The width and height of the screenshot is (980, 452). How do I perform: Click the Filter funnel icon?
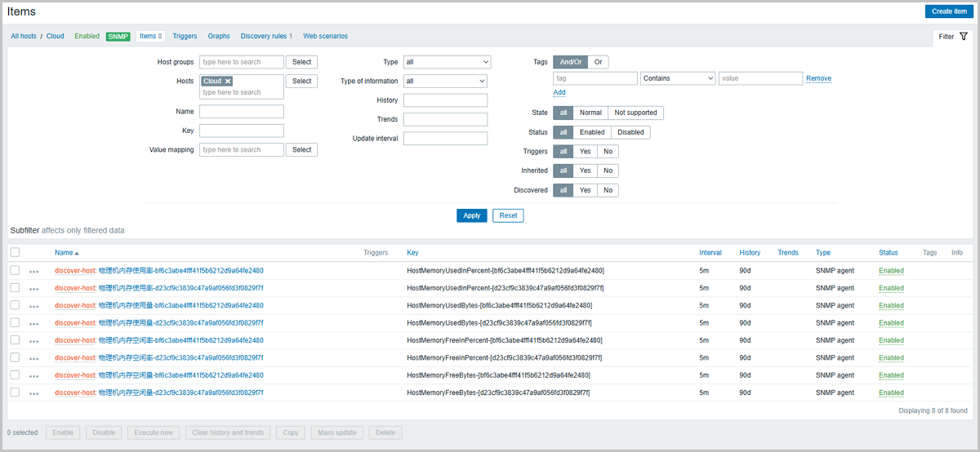pyautogui.click(x=964, y=37)
